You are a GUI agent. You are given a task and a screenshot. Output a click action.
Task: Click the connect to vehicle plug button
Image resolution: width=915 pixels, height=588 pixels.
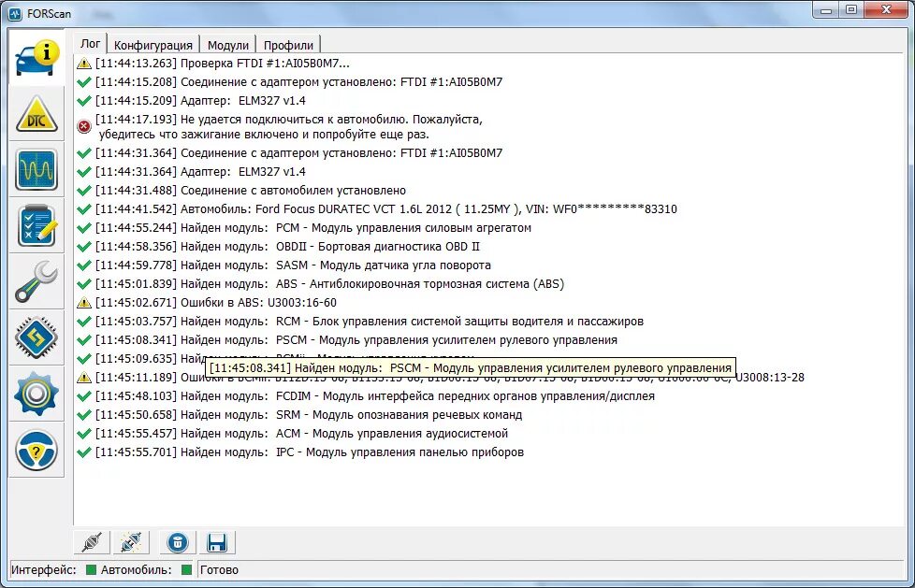point(93,542)
